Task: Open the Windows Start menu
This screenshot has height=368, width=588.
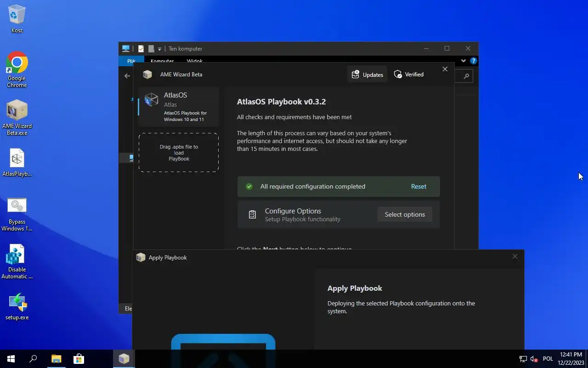Action: pyautogui.click(x=11, y=359)
